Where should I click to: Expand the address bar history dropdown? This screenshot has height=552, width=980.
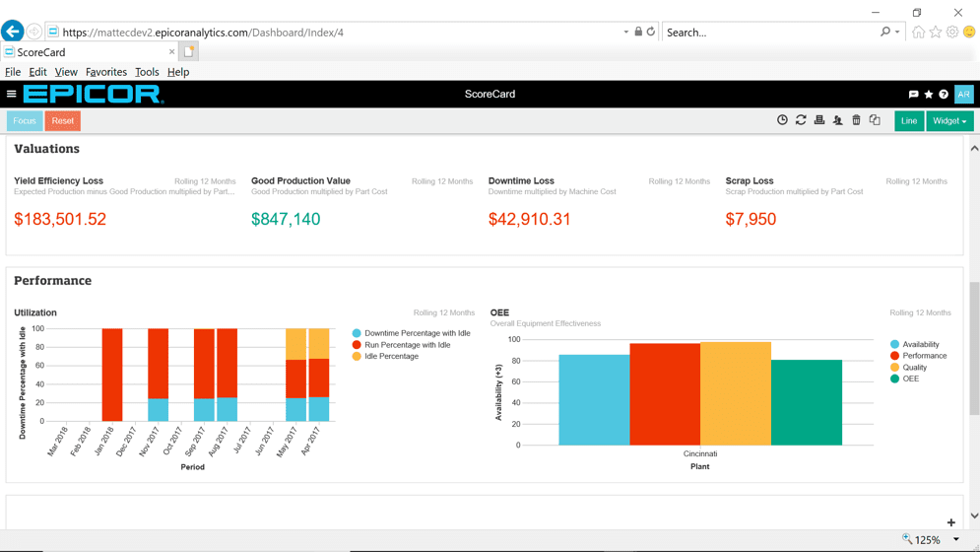[x=625, y=32]
